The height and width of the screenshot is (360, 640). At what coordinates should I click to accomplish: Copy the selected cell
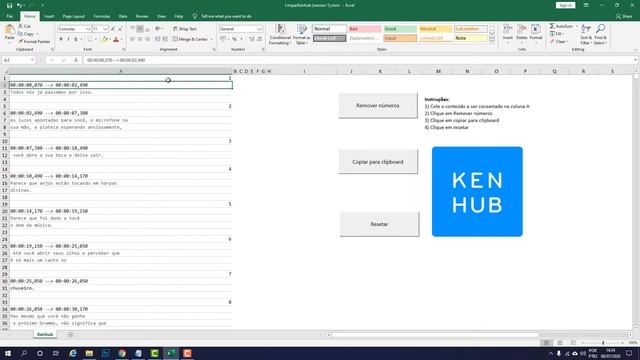pyautogui.click(x=26, y=34)
